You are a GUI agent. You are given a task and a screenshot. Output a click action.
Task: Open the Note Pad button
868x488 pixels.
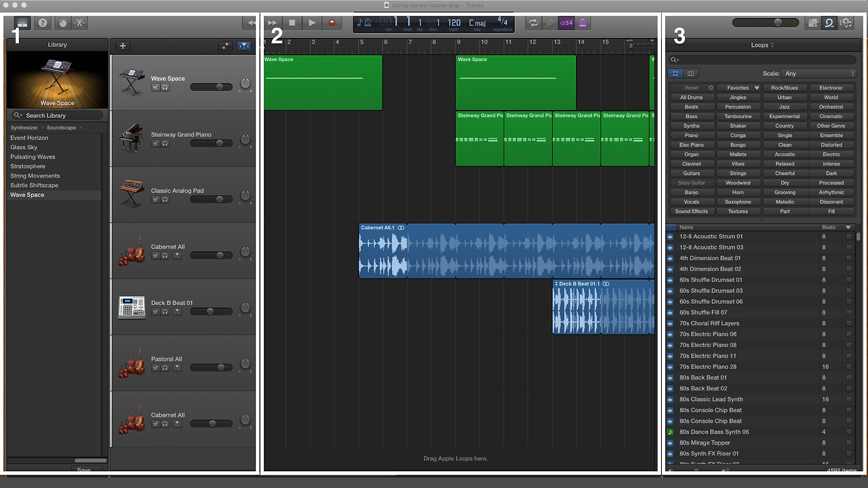tap(812, 23)
